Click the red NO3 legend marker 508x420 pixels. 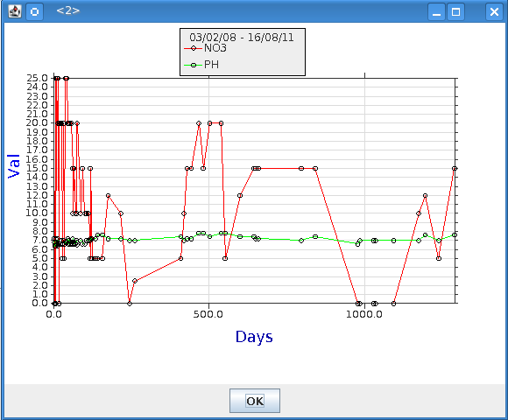[x=194, y=48]
